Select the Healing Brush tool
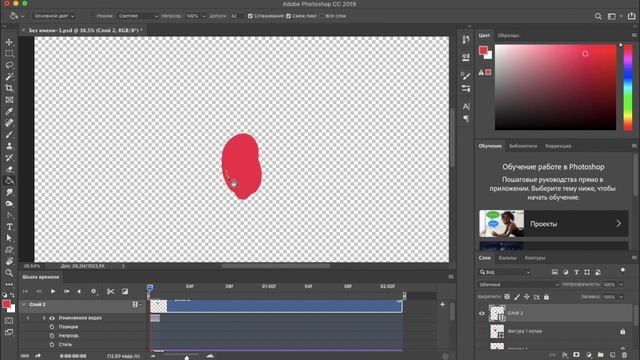Viewport: 640px width, 360px height. pos(9,122)
